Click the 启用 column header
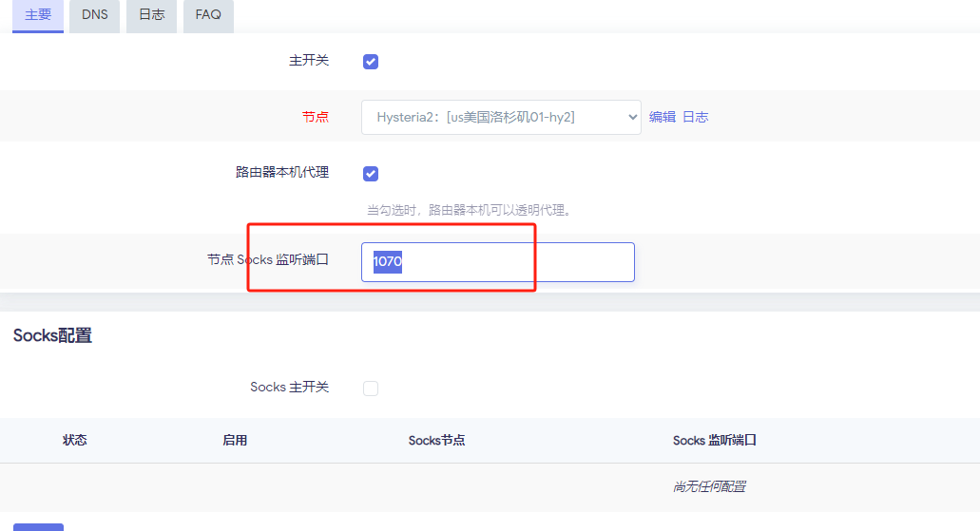 235,441
